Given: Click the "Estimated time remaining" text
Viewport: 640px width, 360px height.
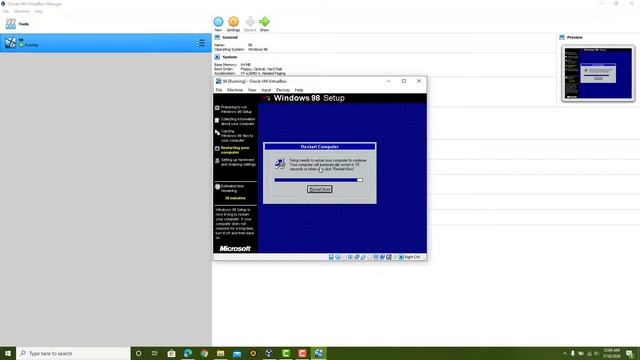Looking at the screenshot, I should (x=232, y=188).
